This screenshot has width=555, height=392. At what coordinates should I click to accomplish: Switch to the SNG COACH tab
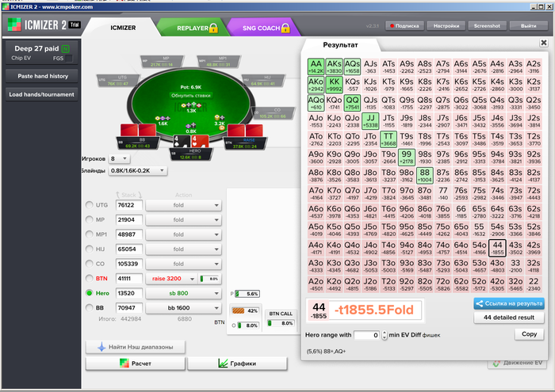(x=262, y=28)
